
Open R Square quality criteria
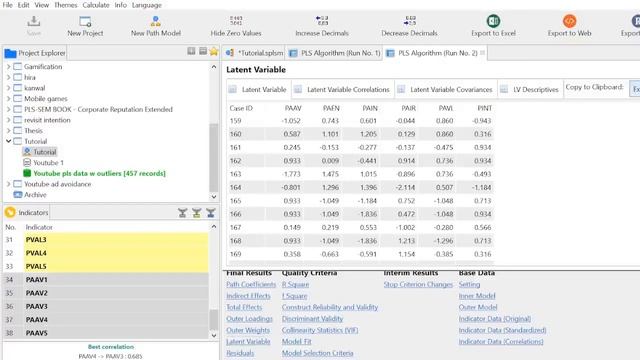(295, 284)
